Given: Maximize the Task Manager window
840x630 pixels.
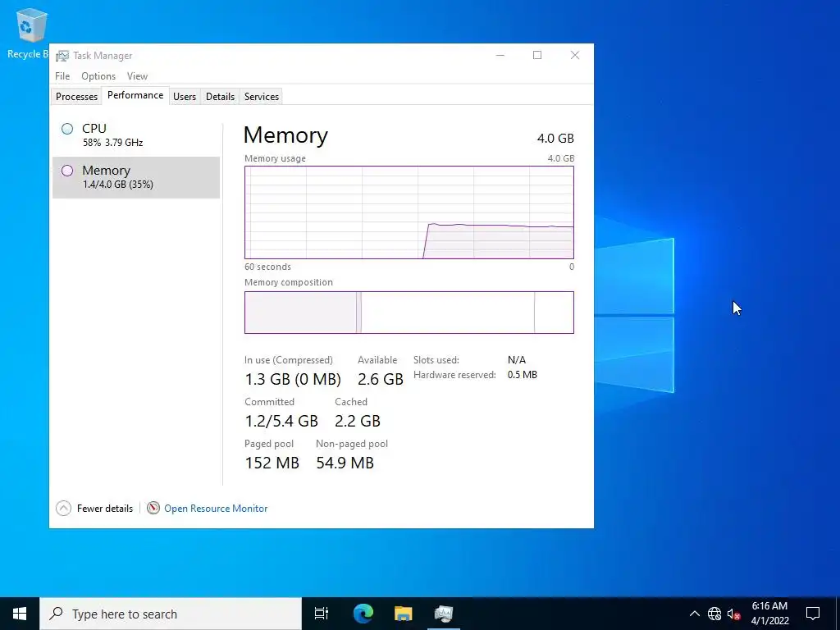Looking at the screenshot, I should pos(537,55).
